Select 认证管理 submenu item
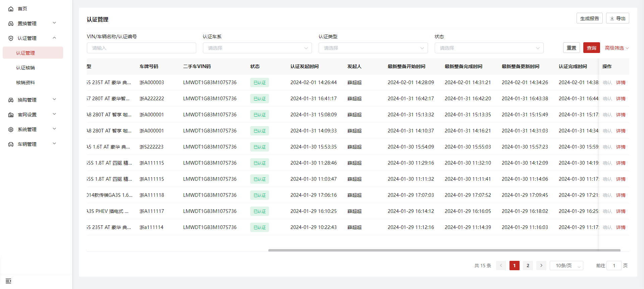644x289 pixels. coord(33,53)
